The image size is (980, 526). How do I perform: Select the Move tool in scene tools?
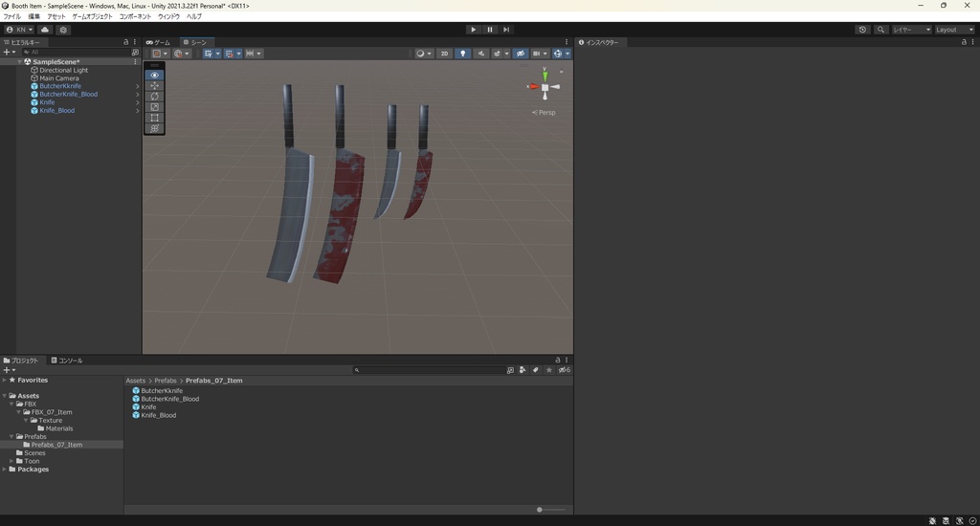(x=154, y=85)
